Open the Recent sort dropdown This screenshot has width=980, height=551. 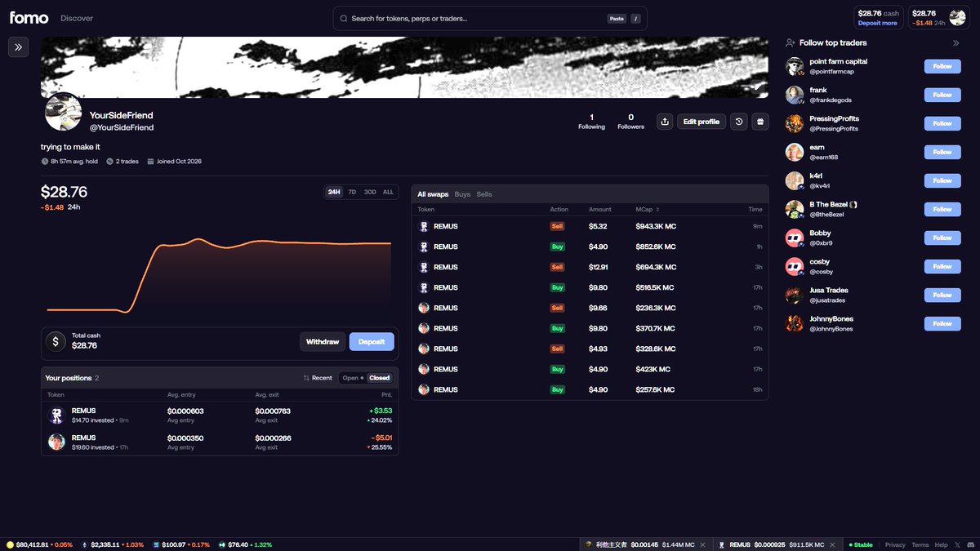[318, 378]
